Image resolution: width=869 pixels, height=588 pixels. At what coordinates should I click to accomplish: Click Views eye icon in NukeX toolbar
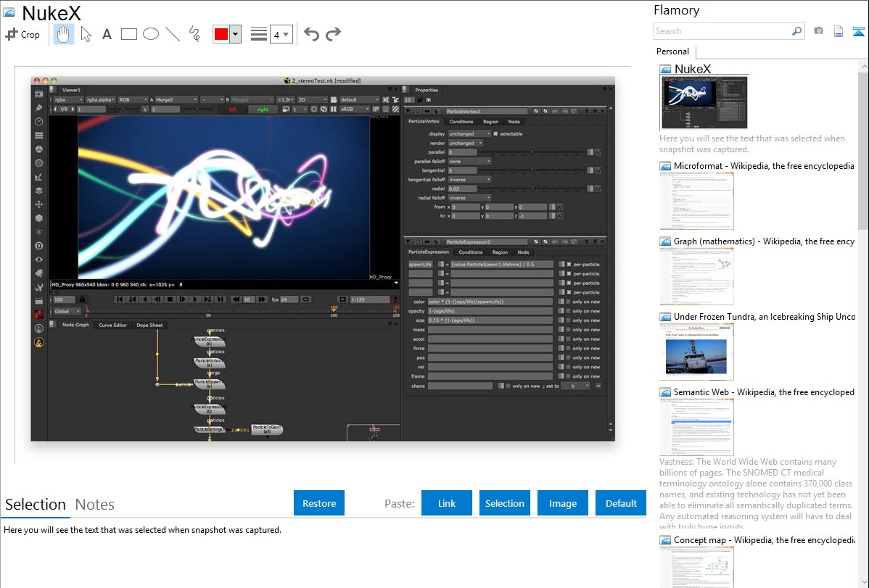click(38, 260)
